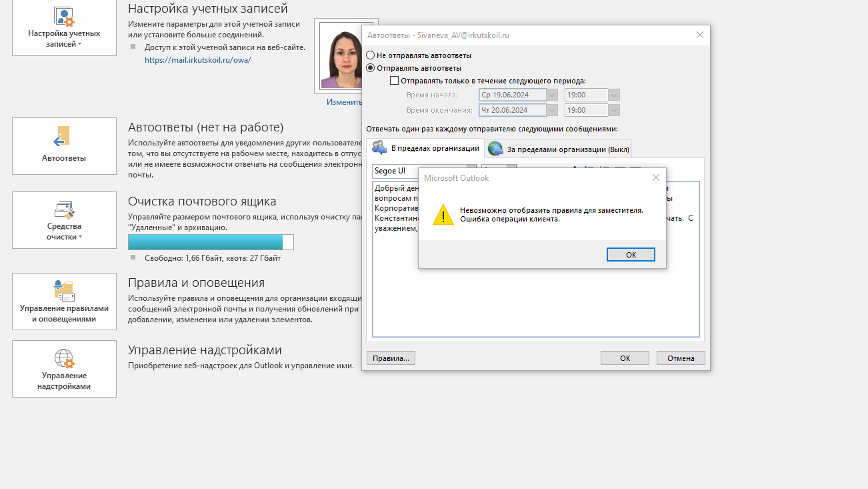Screen dimensions: 868x489
Task: Click the Изменить link under the photo
Action: pyautogui.click(x=344, y=102)
